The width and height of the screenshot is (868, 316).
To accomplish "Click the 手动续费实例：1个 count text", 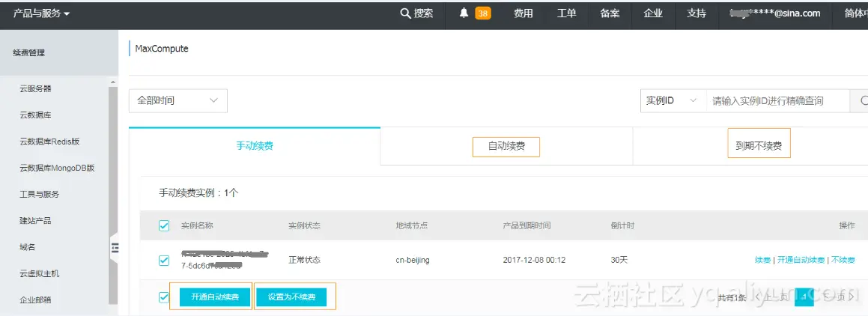I will tap(198, 193).
